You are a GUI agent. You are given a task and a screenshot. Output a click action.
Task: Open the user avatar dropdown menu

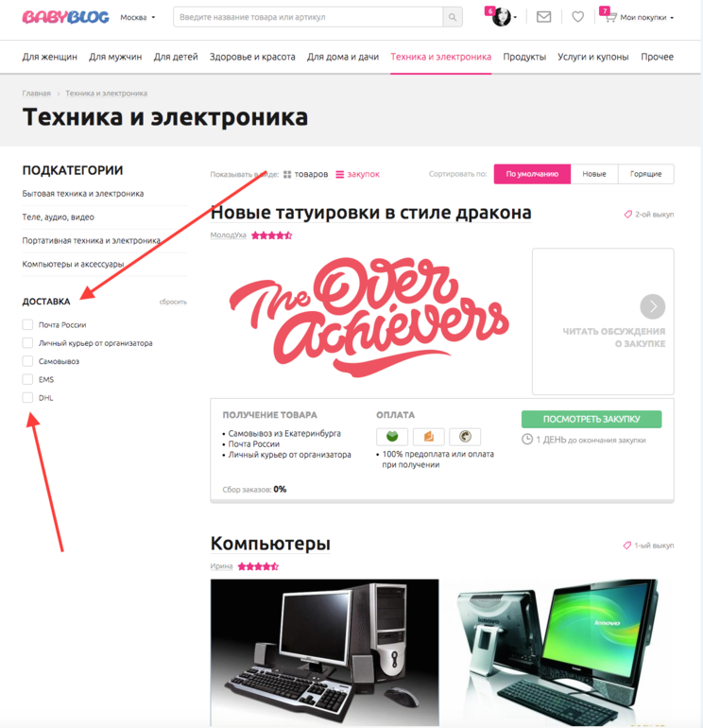tap(504, 17)
